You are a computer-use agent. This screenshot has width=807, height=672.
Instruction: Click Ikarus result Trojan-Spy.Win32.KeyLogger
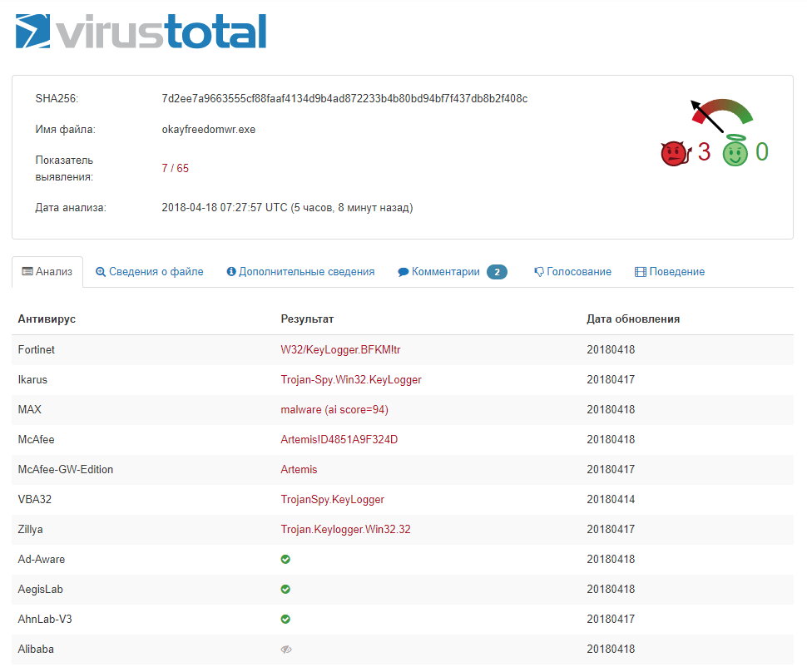click(x=351, y=380)
